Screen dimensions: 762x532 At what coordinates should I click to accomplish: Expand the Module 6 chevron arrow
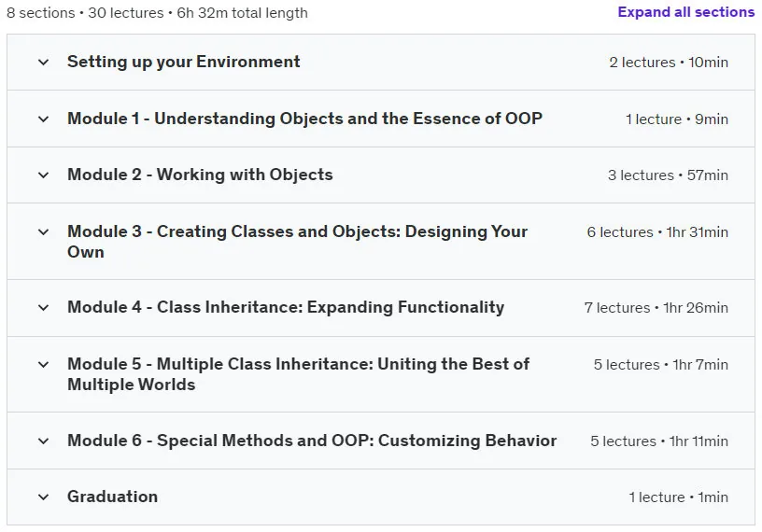coord(43,441)
